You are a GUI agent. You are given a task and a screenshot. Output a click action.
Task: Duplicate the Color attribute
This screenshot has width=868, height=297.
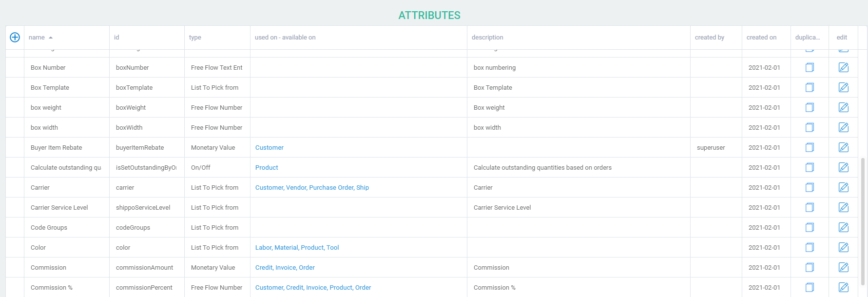pos(810,247)
